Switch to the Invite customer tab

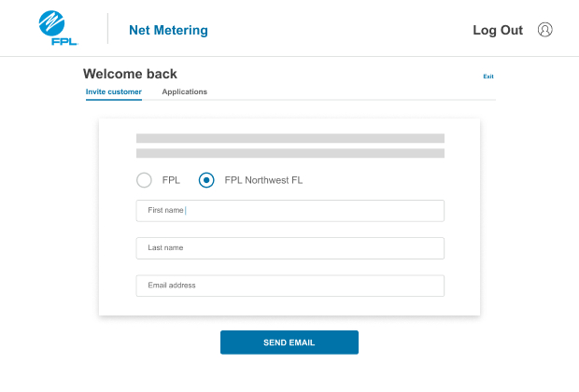(x=114, y=91)
